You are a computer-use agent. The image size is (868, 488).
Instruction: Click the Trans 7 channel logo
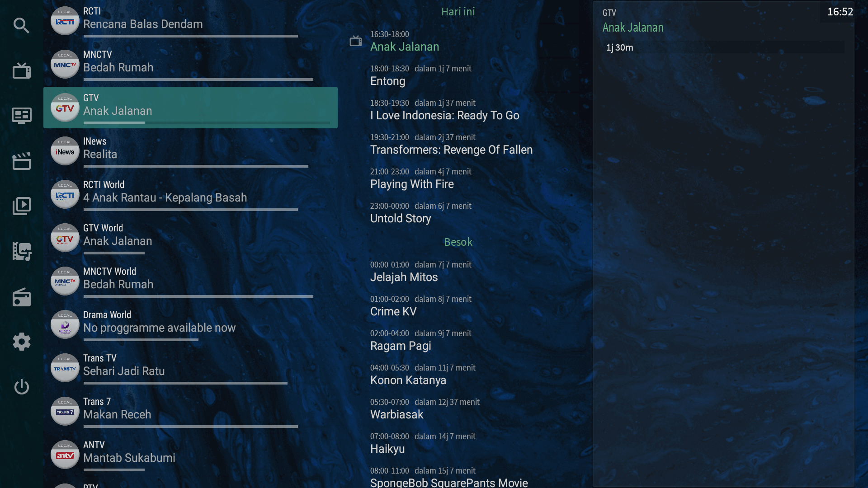click(x=65, y=411)
